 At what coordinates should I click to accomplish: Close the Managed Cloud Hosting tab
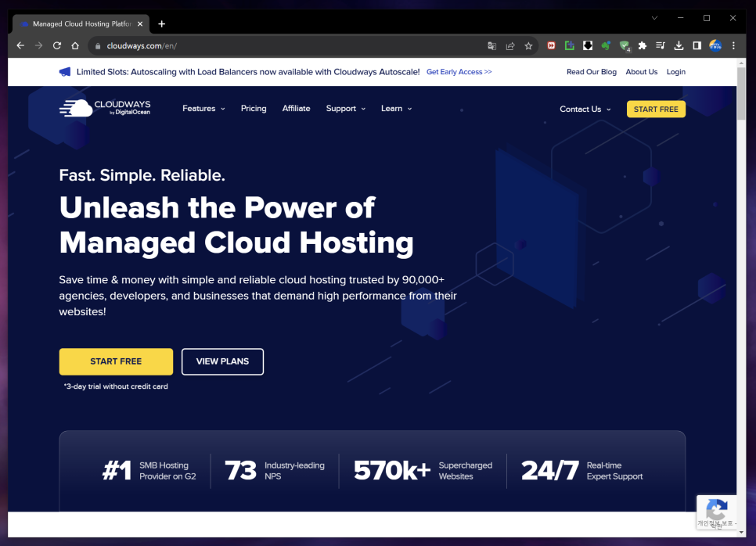[x=140, y=23]
